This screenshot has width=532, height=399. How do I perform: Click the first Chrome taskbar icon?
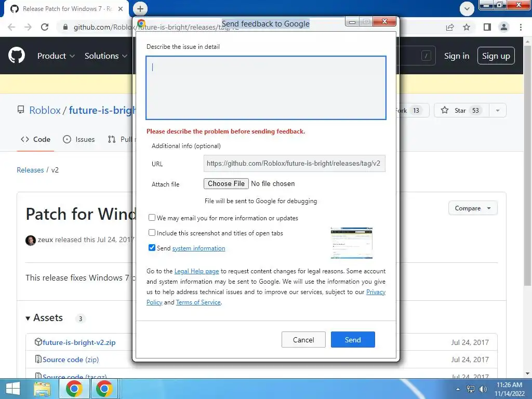point(74,389)
